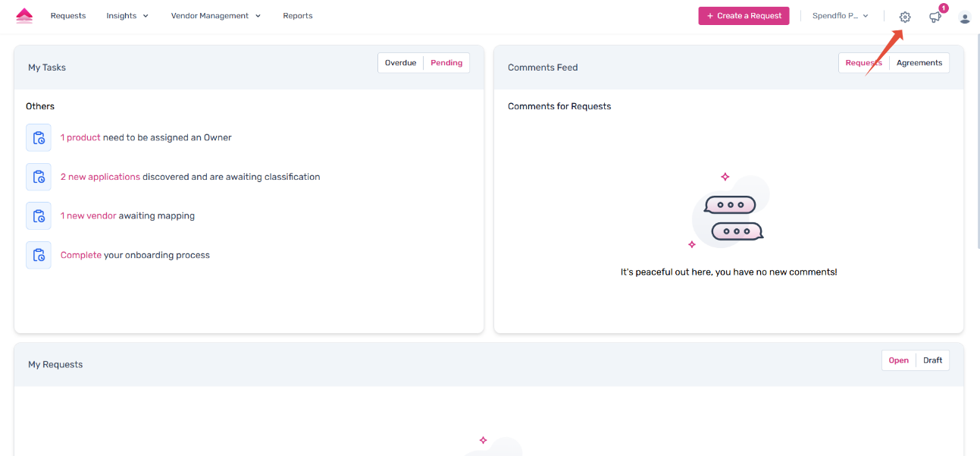Click the task icon beside 'Complete your onboarding'

(x=39, y=255)
